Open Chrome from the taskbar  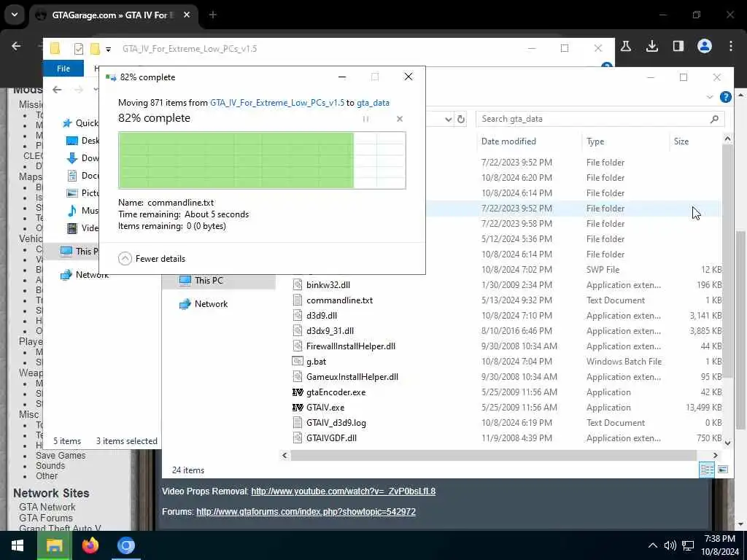coord(126,545)
